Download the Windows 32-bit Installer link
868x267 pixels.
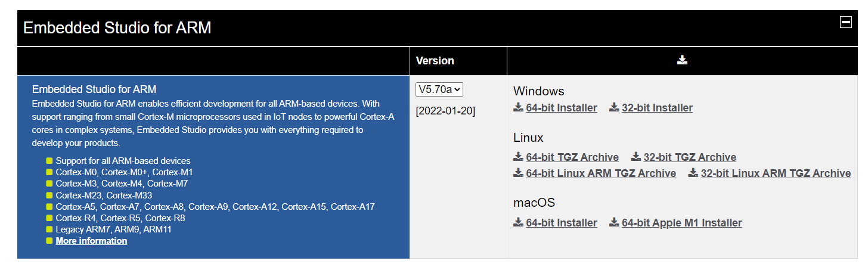(x=657, y=108)
